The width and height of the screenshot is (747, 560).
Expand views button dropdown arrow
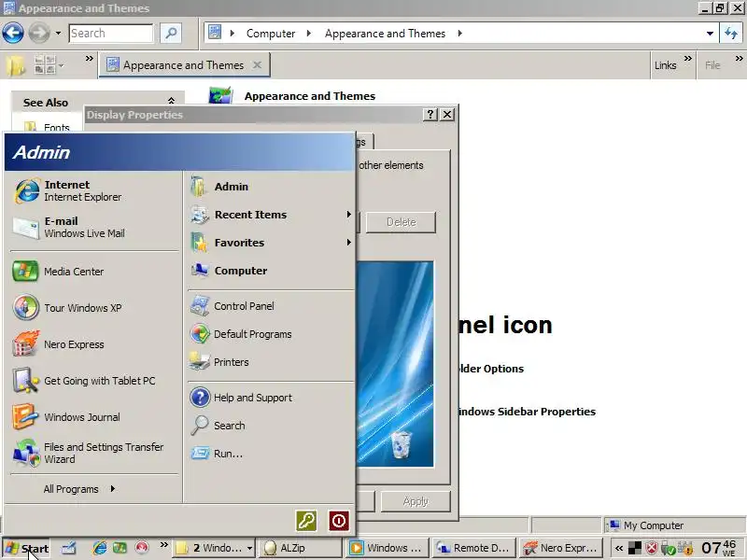point(62,65)
